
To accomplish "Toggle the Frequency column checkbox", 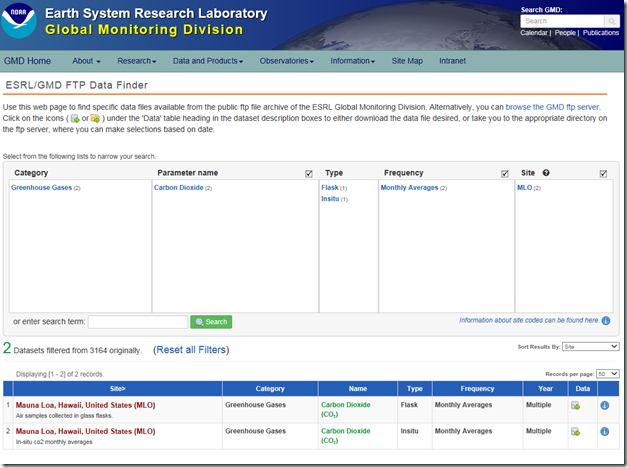I will (504, 173).
